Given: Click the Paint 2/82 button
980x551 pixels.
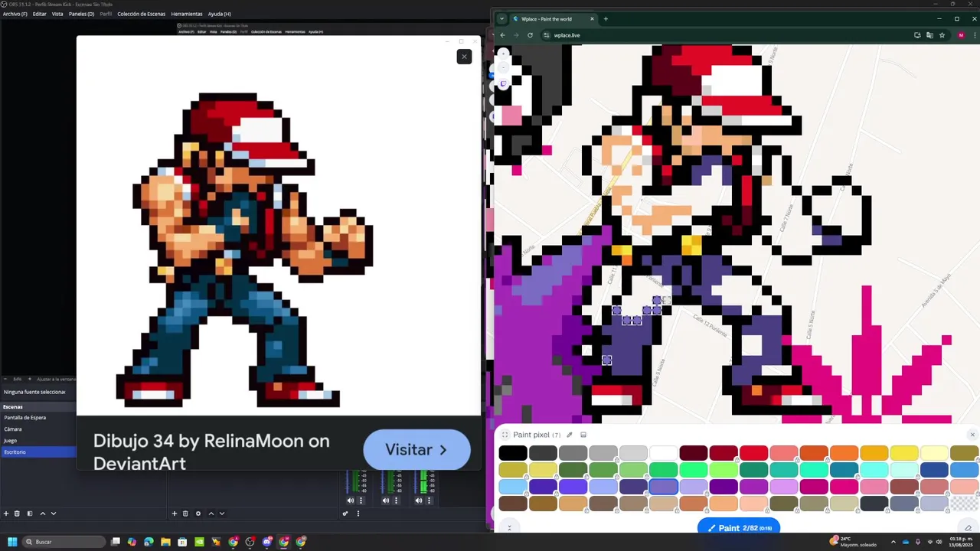Looking at the screenshot, I should tap(739, 528).
